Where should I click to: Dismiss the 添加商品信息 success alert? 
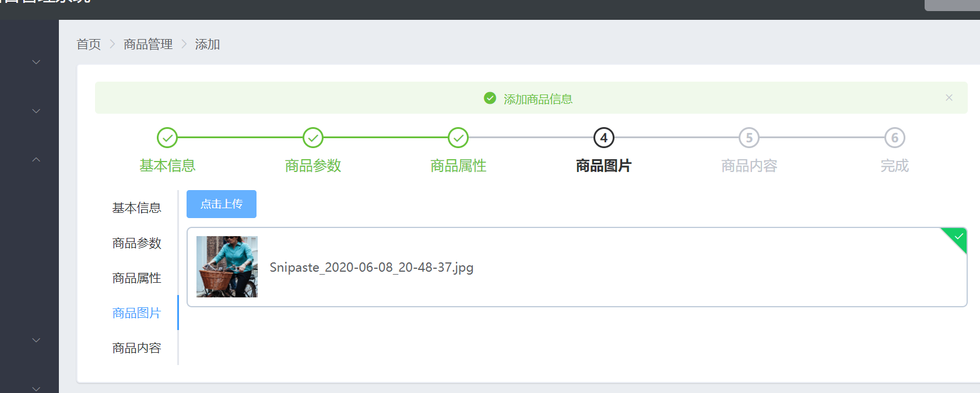(949, 97)
